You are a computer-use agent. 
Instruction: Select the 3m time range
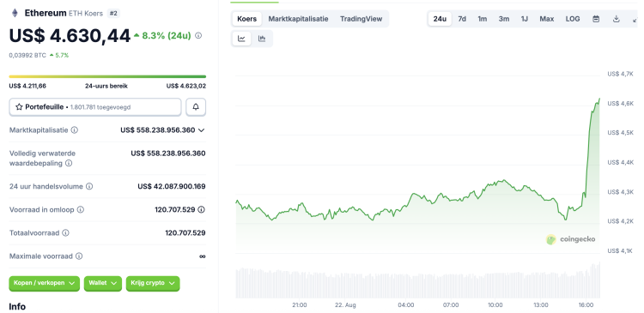(504, 19)
